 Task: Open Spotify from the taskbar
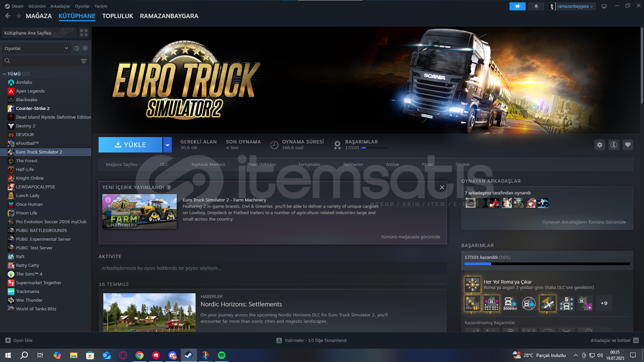(222, 355)
